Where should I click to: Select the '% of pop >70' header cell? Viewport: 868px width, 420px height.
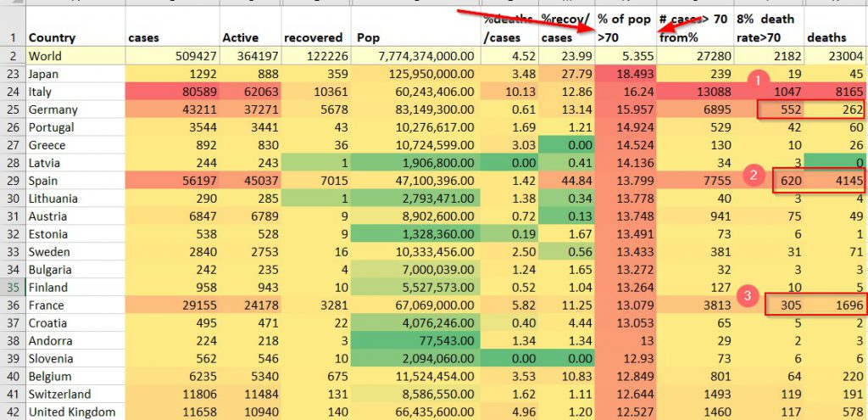click(x=626, y=28)
